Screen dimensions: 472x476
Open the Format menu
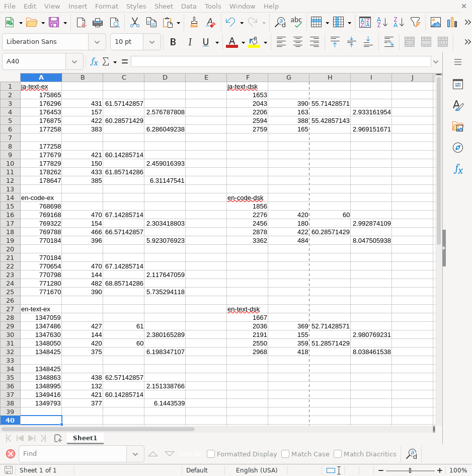point(107,6)
